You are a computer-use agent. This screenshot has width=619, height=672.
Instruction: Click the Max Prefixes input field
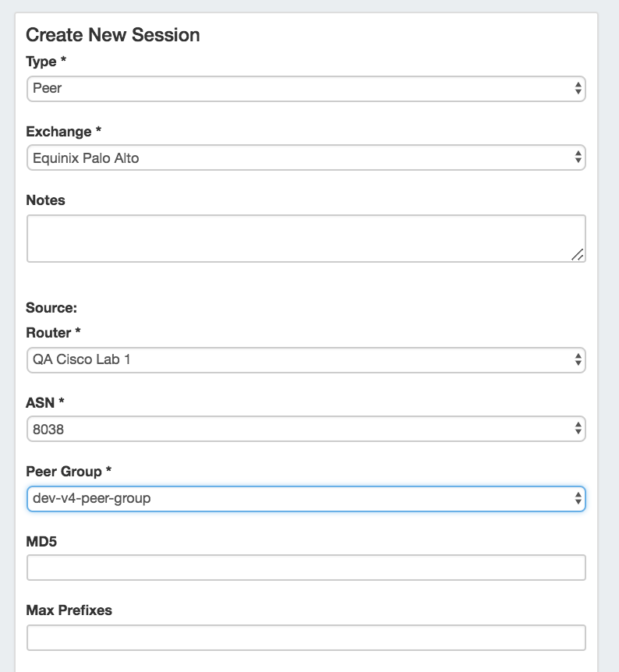pyautogui.click(x=306, y=637)
